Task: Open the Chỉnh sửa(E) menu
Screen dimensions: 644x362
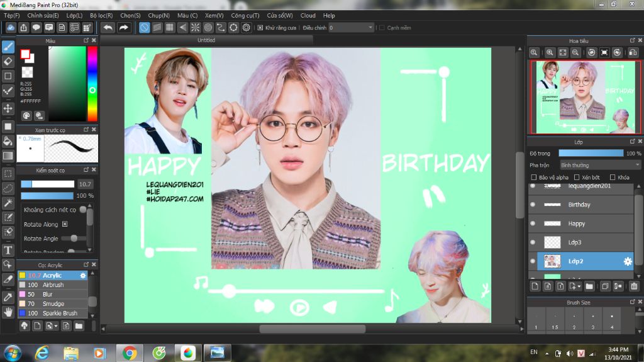Action: point(43,15)
